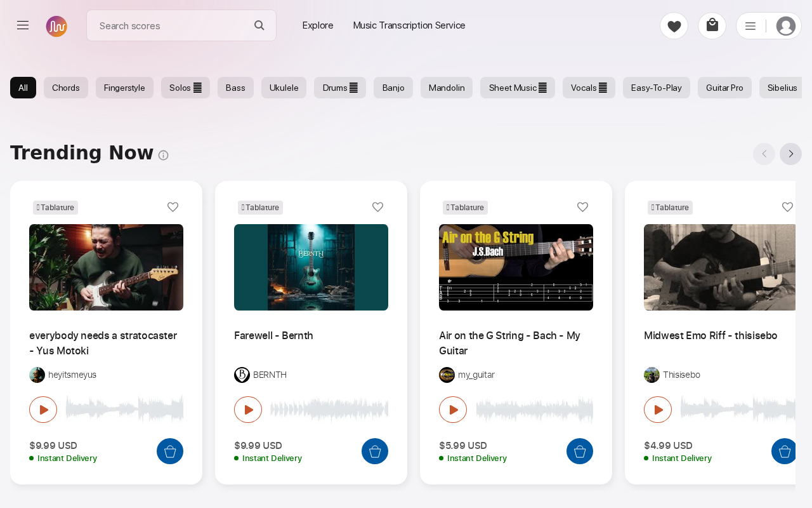
Task: Toggle heart on Farewell - Bernth card
Action: (377, 207)
